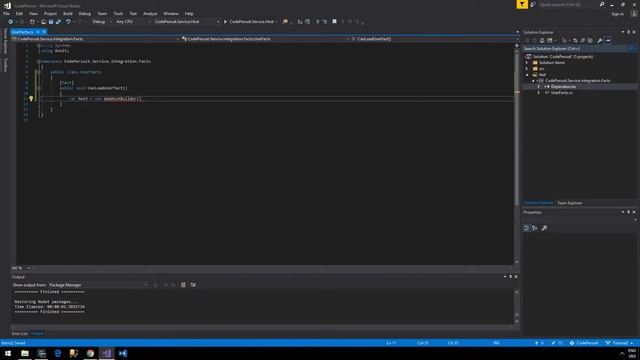
Task: Start debugging CodePersuit.Service.Host with play button
Action: (249, 22)
